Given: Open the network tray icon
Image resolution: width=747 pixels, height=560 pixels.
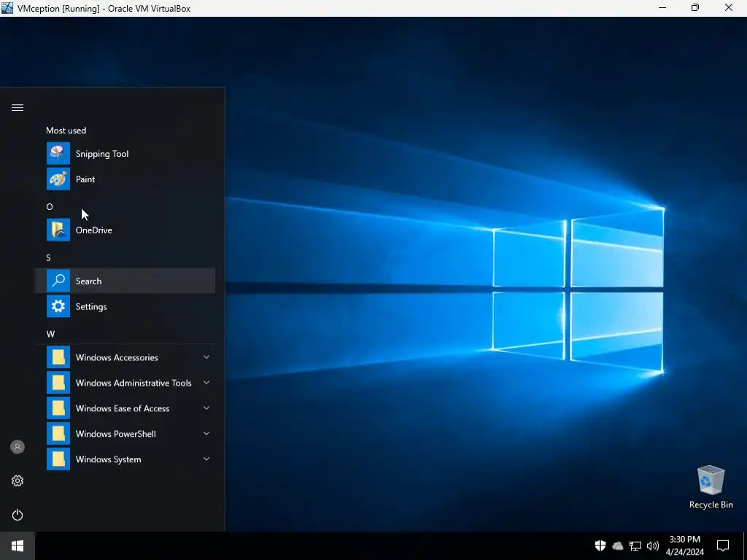Looking at the screenshot, I should pyautogui.click(x=635, y=545).
